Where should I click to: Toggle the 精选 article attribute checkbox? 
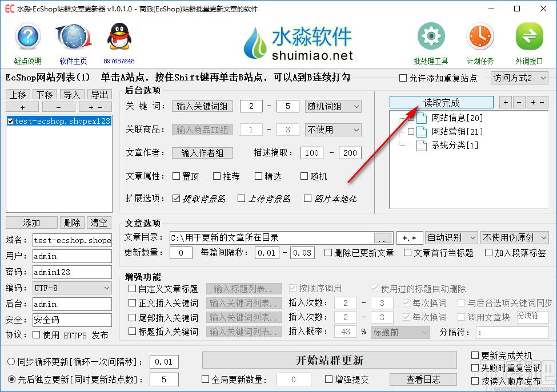(259, 176)
